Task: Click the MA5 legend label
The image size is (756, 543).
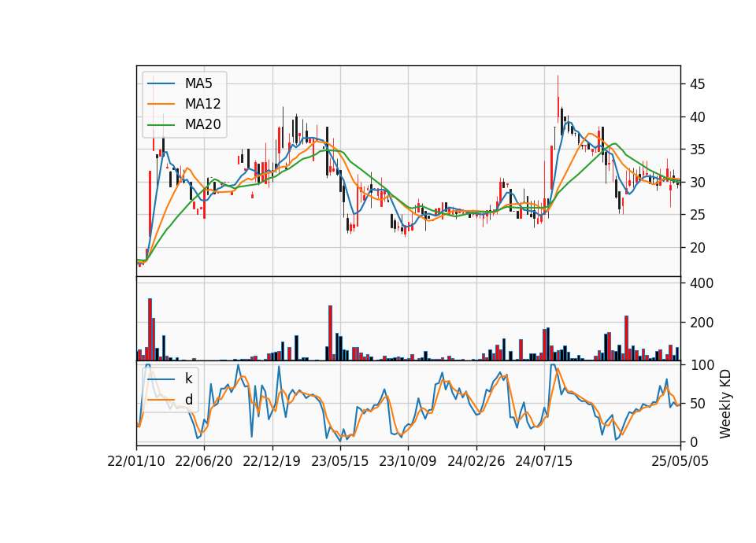Action: pos(198,83)
